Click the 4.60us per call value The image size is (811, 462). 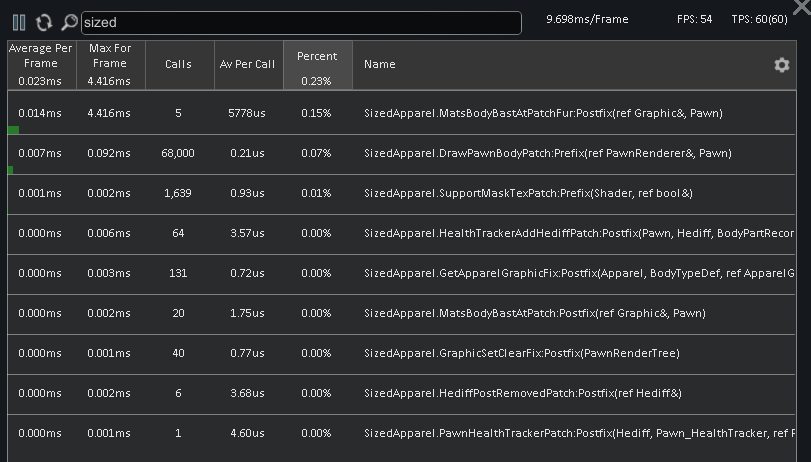tap(247, 433)
